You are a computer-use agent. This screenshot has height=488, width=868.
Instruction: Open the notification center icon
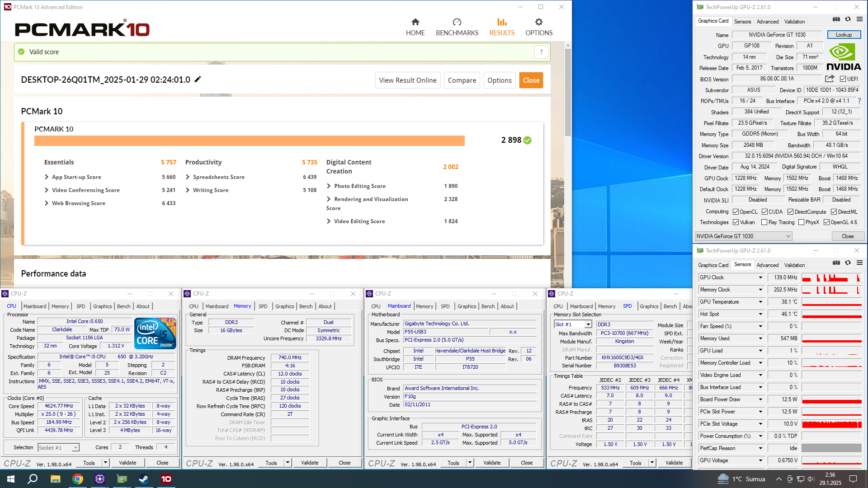[x=853, y=479]
